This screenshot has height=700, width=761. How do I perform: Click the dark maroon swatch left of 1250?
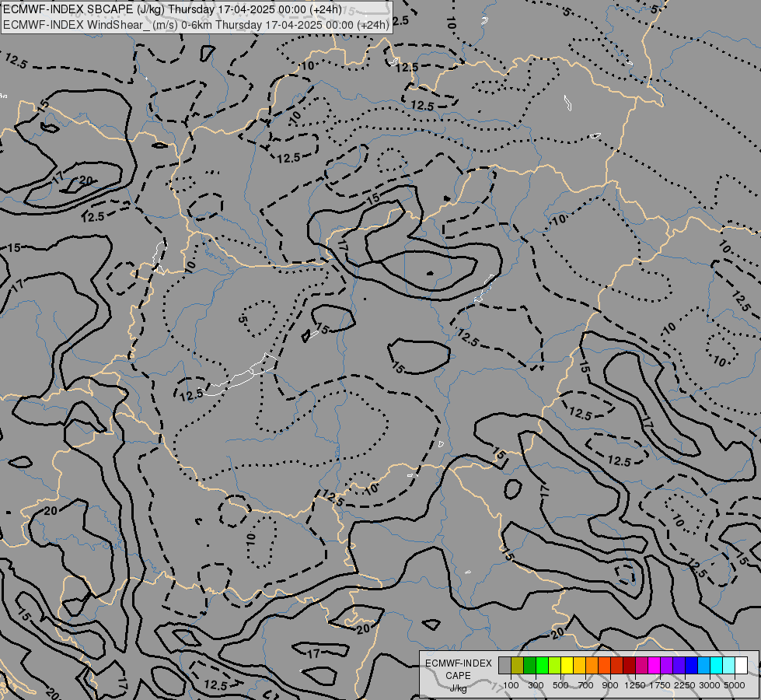click(x=630, y=665)
